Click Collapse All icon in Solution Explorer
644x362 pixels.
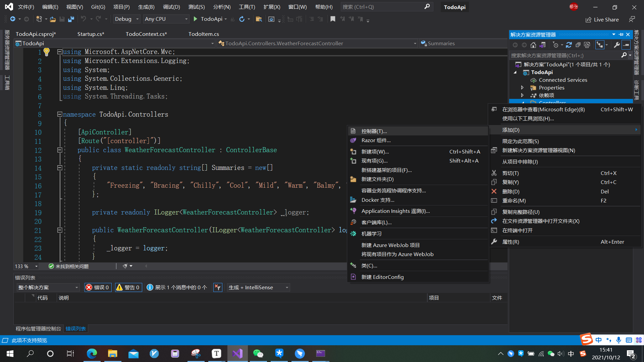tap(578, 45)
